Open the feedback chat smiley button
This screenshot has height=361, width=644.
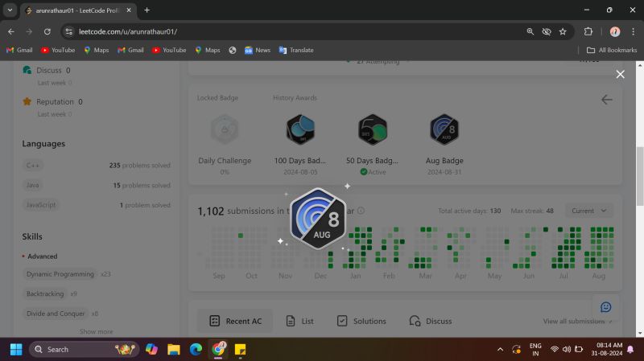(x=606, y=307)
